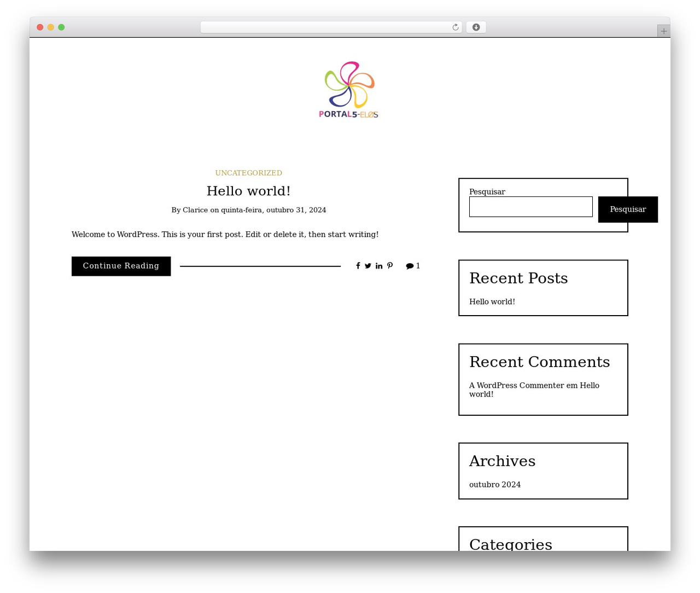
Task: Share post on Facebook icon
Action: (358, 266)
